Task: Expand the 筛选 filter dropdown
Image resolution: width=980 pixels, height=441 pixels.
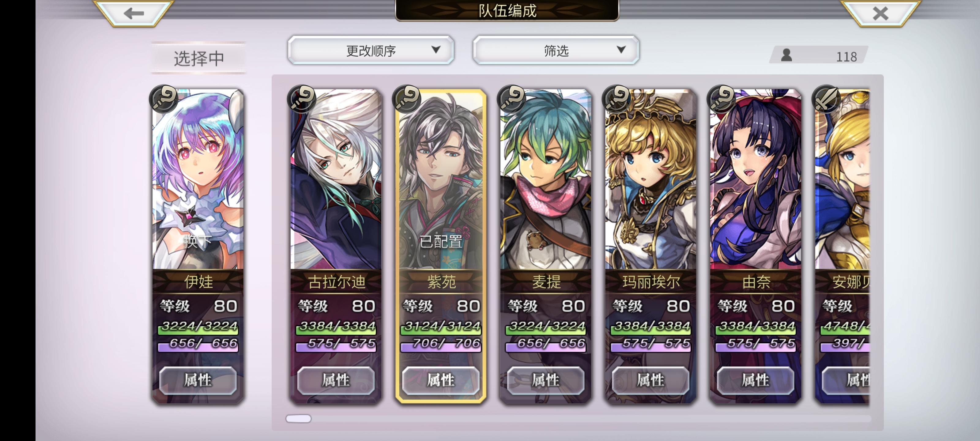Action: 556,50
